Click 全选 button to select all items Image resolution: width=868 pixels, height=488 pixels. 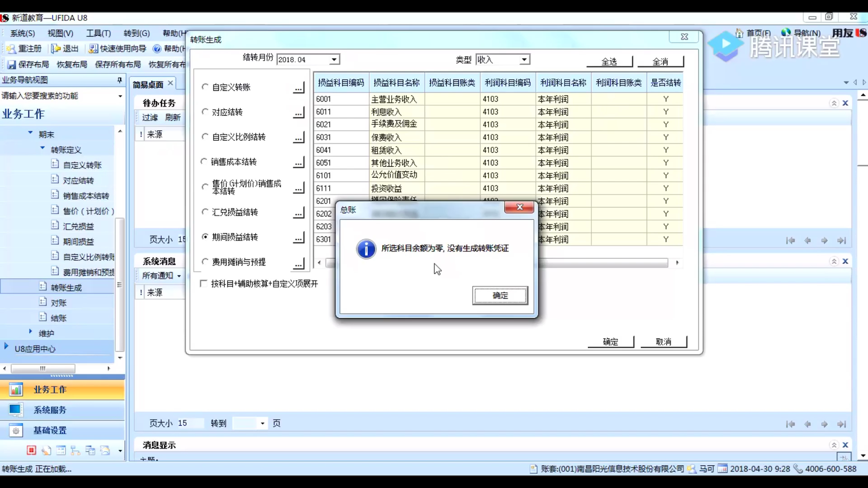tap(609, 61)
